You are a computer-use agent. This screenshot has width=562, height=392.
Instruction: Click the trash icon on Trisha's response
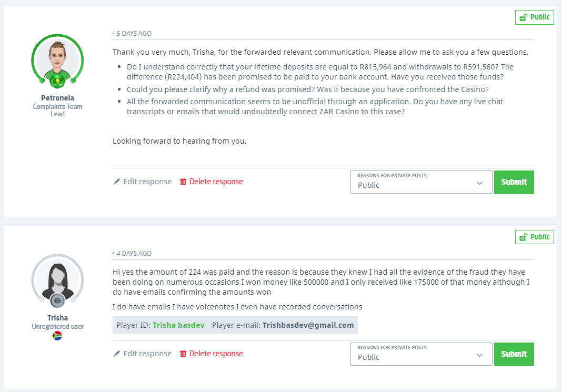pos(183,354)
